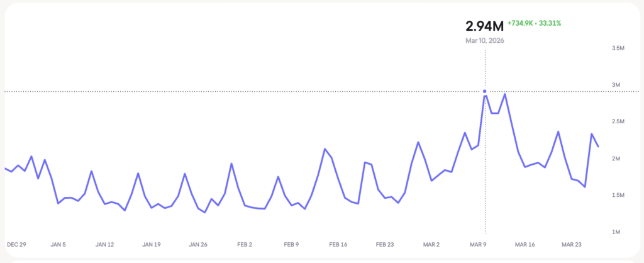Click the FEB 16 date label
Screen dimensions: 644x263
[338, 244]
